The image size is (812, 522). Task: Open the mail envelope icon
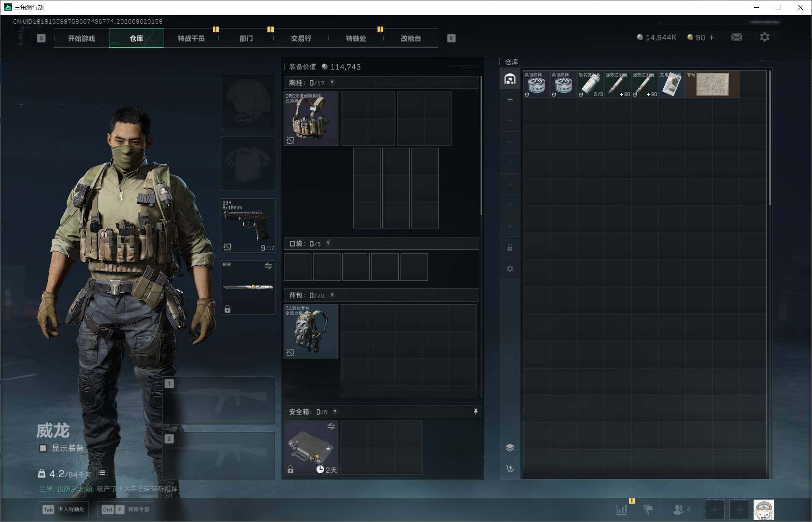pyautogui.click(x=737, y=37)
